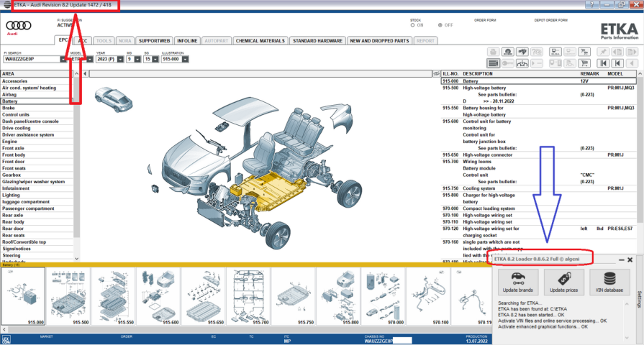The height and width of the screenshot is (345, 644).
Task: Open the application menu icon in title bar
Action: click(7, 4)
